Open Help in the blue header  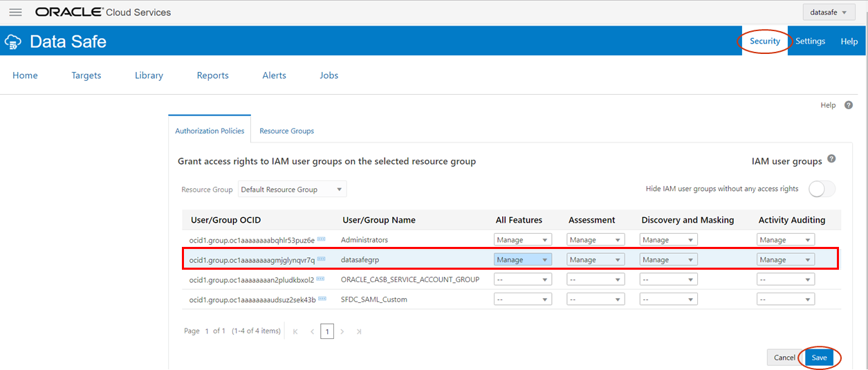click(x=849, y=41)
